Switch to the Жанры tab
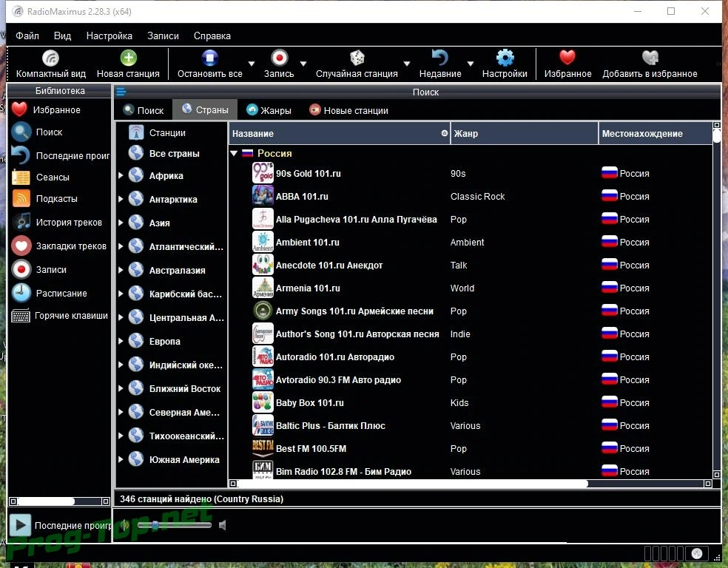Image resolution: width=728 pixels, height=568 pixels. point(269,110)
